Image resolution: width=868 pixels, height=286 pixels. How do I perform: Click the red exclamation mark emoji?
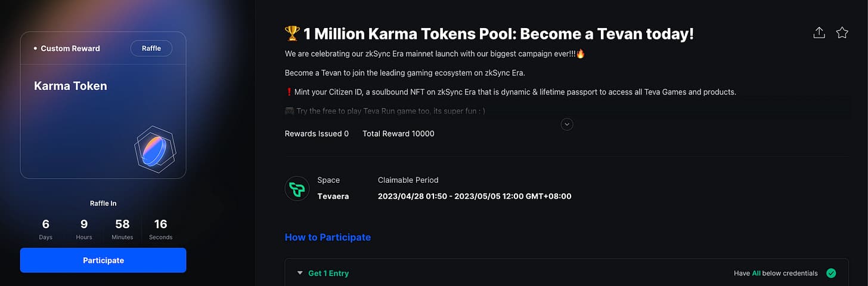click(x=288, y=92)
